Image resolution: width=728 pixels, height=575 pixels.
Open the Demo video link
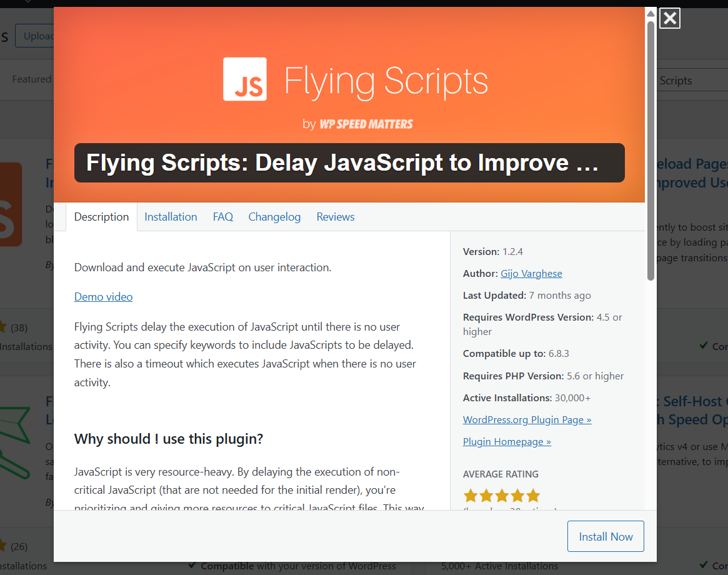click(103, 297)
